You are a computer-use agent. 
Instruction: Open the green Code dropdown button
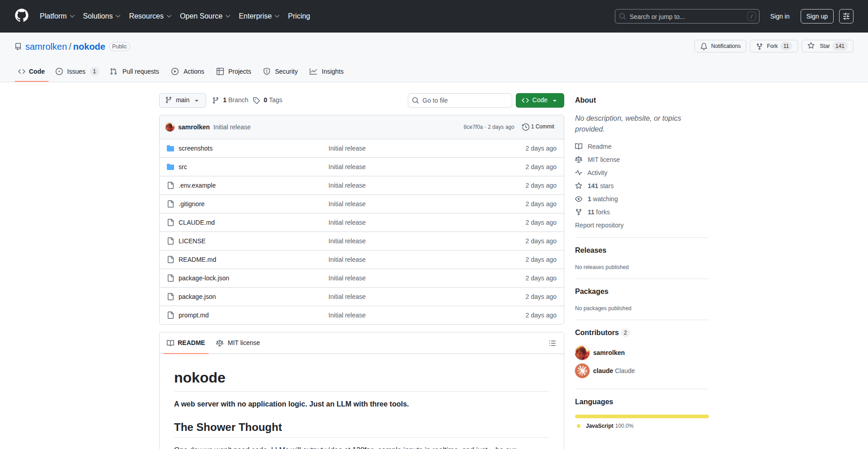click(540, 100)
